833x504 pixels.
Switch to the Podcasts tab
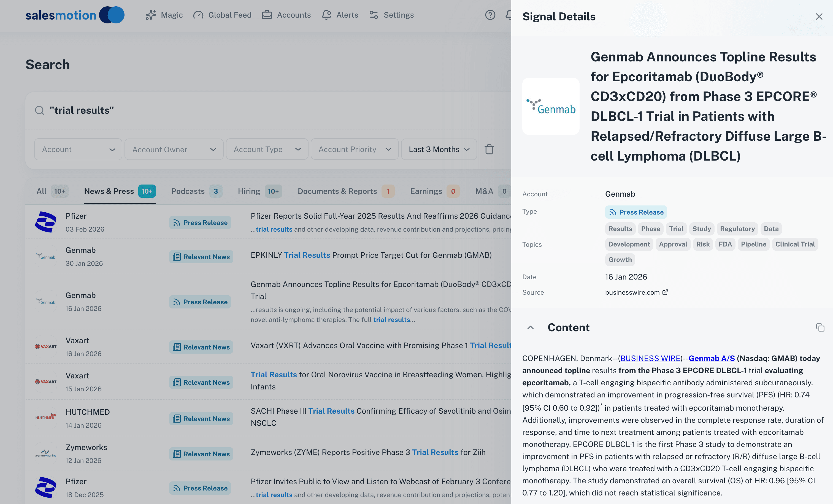point(197,191)
